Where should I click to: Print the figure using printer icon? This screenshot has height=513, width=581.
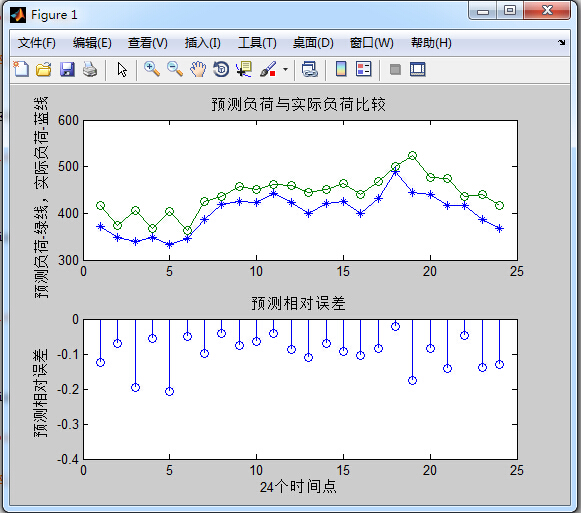(90, 69)
